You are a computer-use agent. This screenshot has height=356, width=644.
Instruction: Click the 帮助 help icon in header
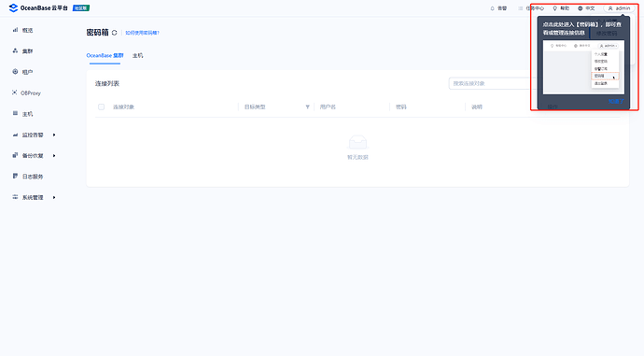555,8
